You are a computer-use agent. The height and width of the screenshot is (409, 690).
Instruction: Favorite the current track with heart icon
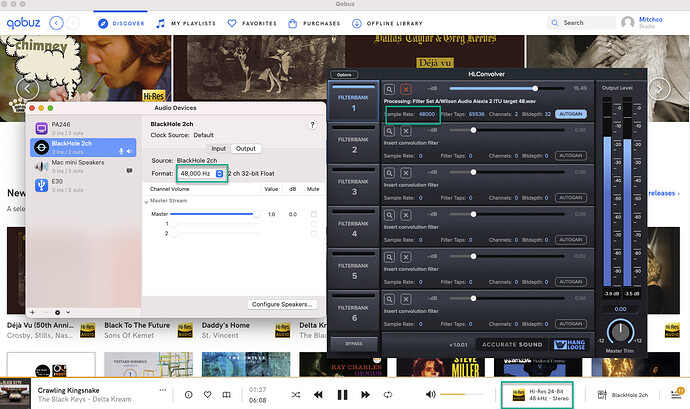[207, 395]
